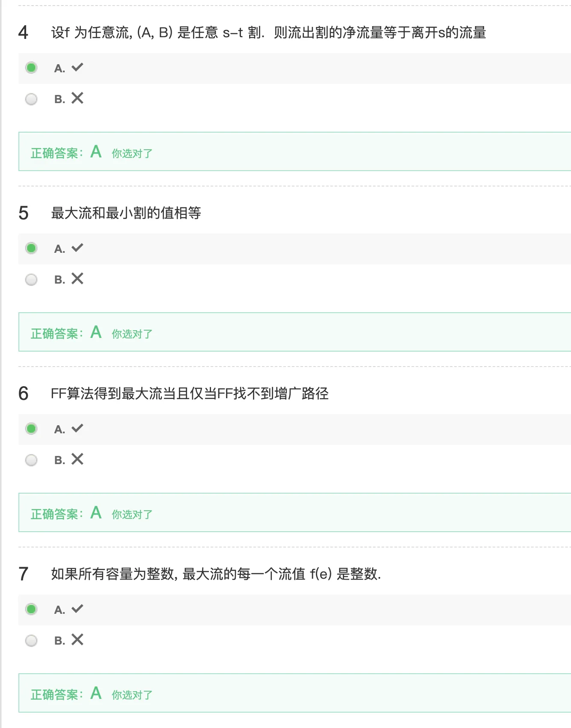
Task: Click the checkmark icon in question 5
Action: [x=77, y=248]
